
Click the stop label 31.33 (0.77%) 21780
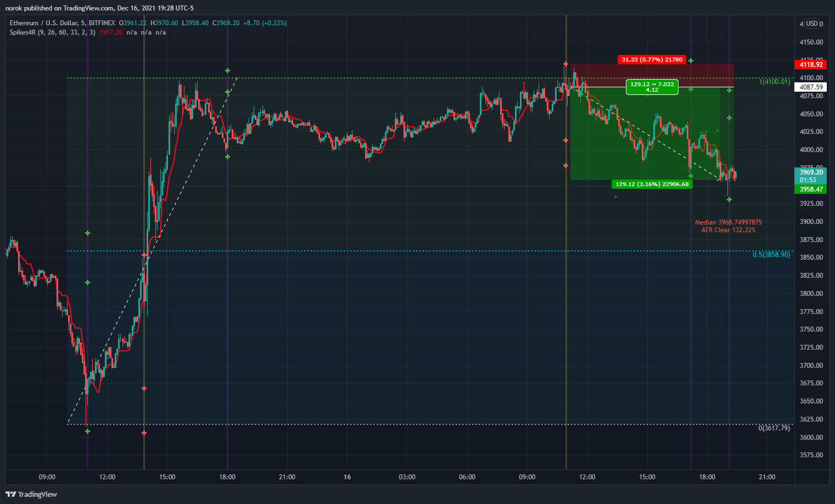coord(652,59)
